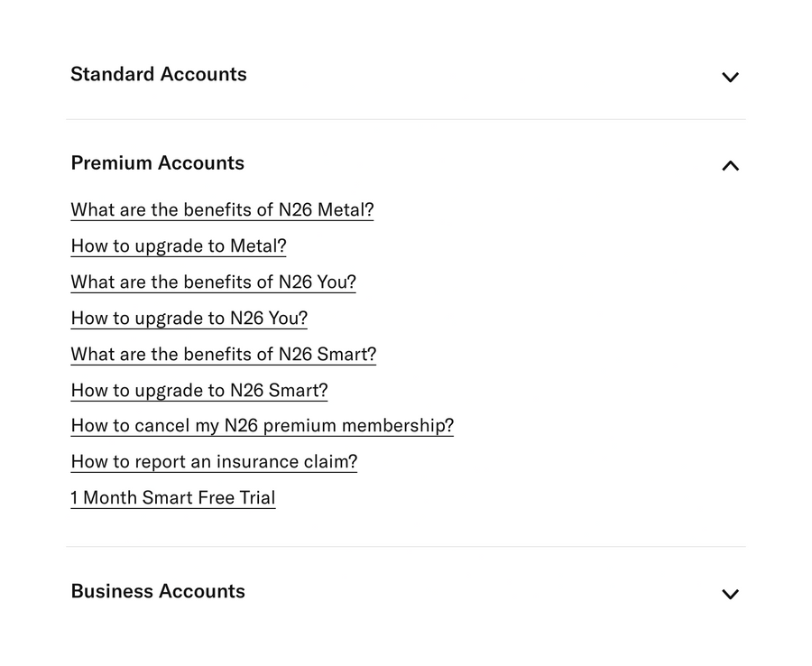Screen dimensions: 812x666
Task: Collapse the Premium Accounts chevron arrow
Action: pos(730,165)
